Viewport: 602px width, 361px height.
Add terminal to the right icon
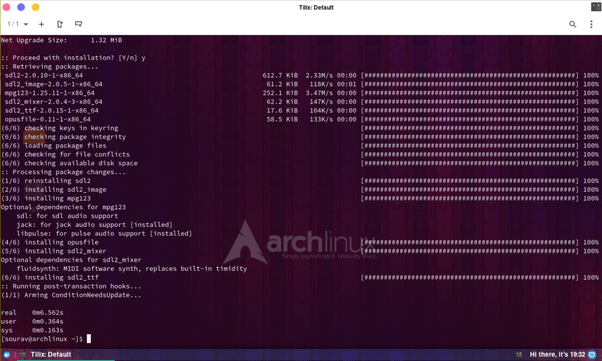click(60, 24)
